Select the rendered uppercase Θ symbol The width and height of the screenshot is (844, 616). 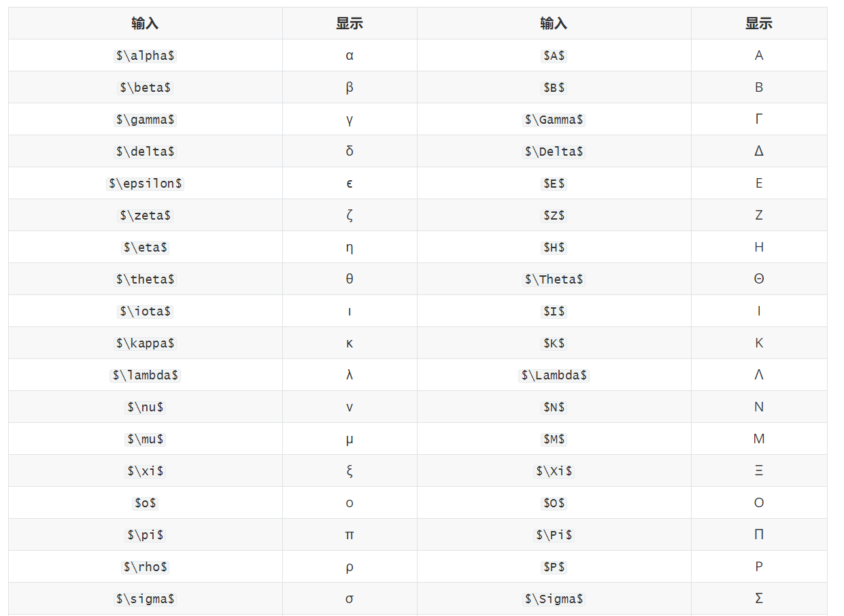tap(759, 279)
